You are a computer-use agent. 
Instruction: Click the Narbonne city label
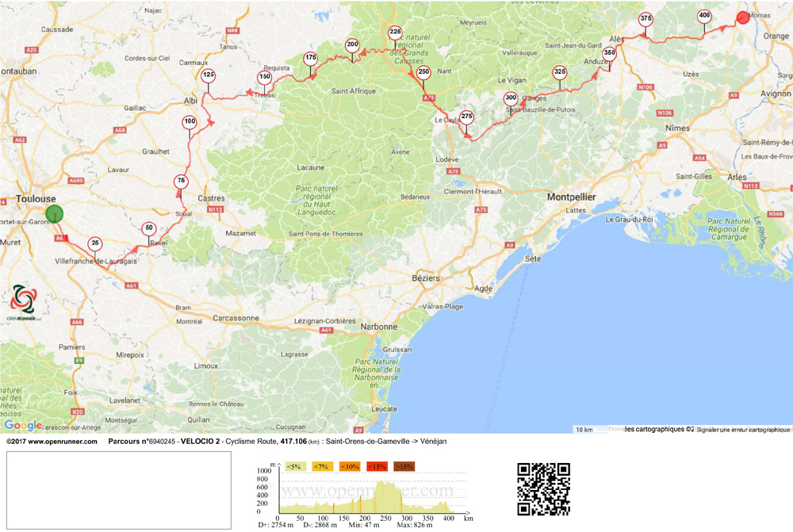pos(379,327)
